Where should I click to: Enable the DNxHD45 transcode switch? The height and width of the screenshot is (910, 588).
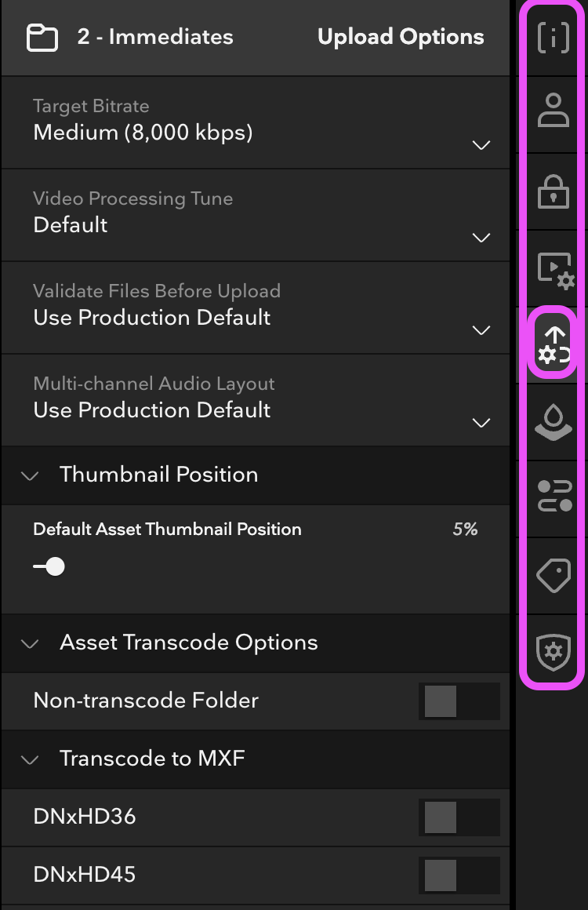tap(459, 875)
